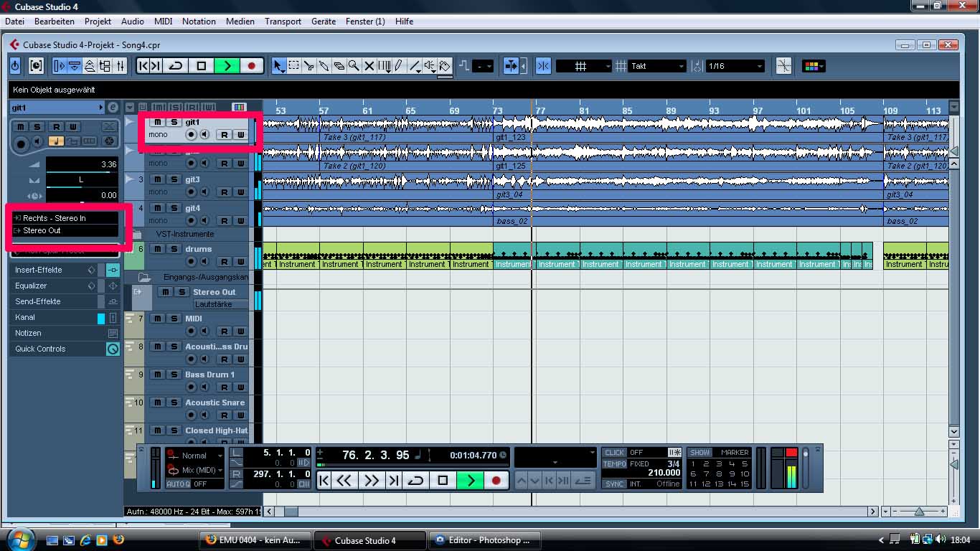The width and height of the screenshot is (980, 551).
Task: Open the Fenster (1) menu
Action: click(x=365, y=22)
